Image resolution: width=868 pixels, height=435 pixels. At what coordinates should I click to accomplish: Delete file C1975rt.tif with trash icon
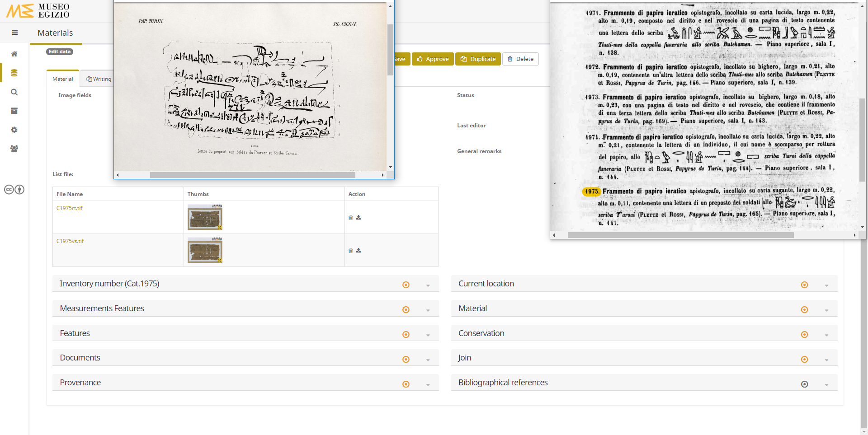click(350, 218)
